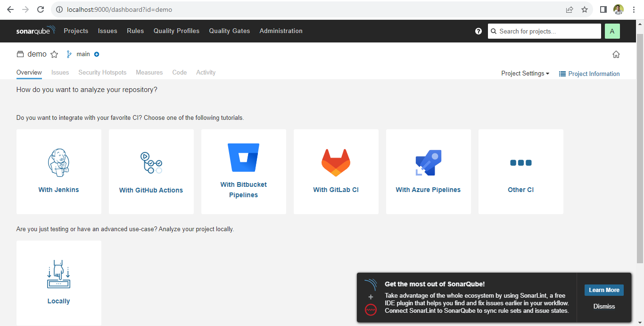This screenshot has width=644, height=326.
Task: Click the Other CI three-dots icon
Action: click(x=520, y=163)
